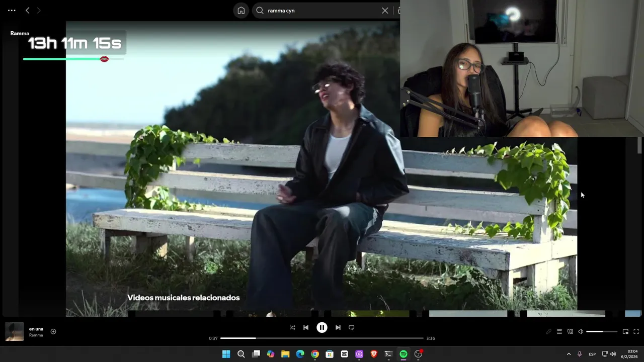Image resolution: width=644 pixels, height=362 pixels.
Task: Switch to Google Chrome on the taskbar
Action: coord(314,354)
